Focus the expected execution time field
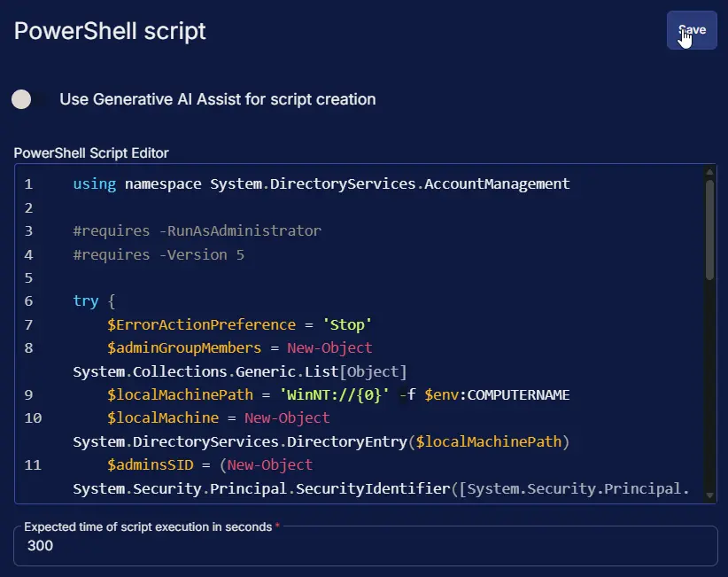 [x=365, y=546]
